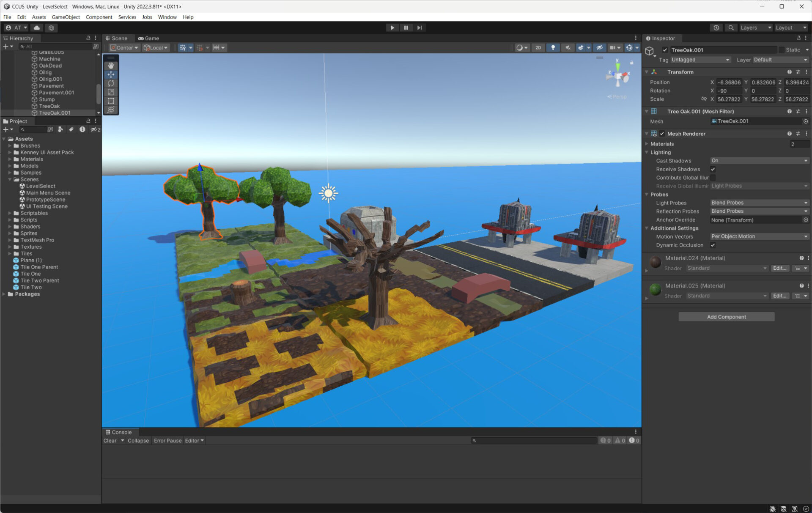The width and height of the screenshot is (812, 513).
Task: Toggle Contribute Global Illumination checkbox
Action: [713, 178]
